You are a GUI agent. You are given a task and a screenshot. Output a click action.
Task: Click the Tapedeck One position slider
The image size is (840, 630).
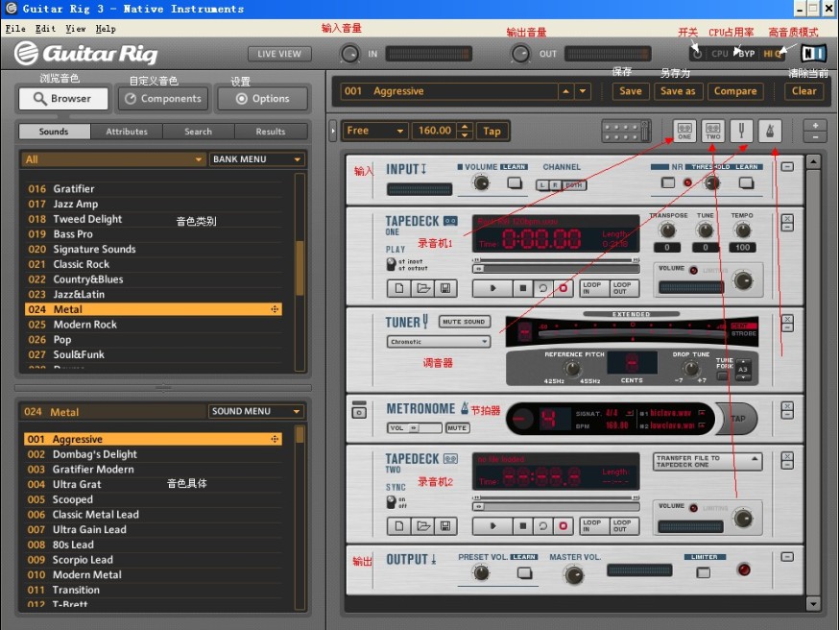click(x=557, y=268)
